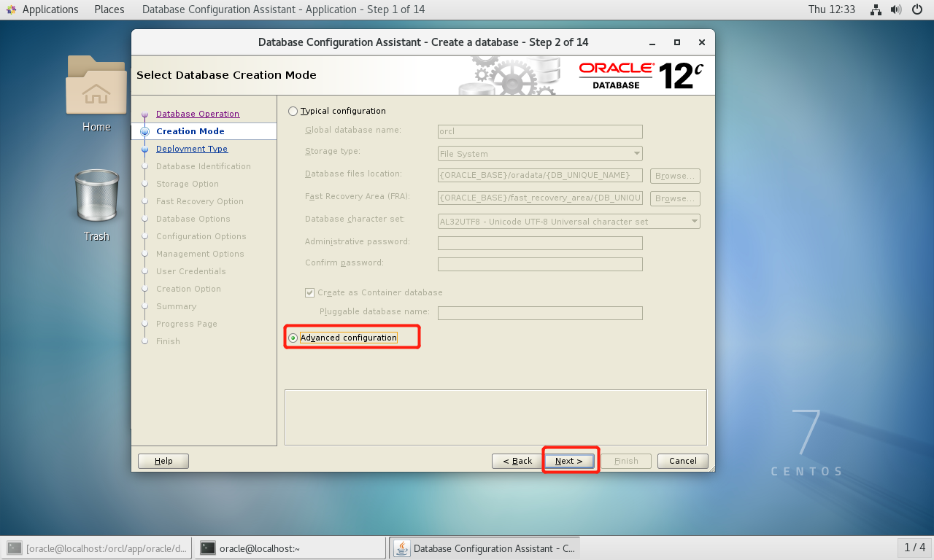Viewport: 934px width, 560px height.
Task: Open the Home folder desktop icon
Action: coord(96,85)
